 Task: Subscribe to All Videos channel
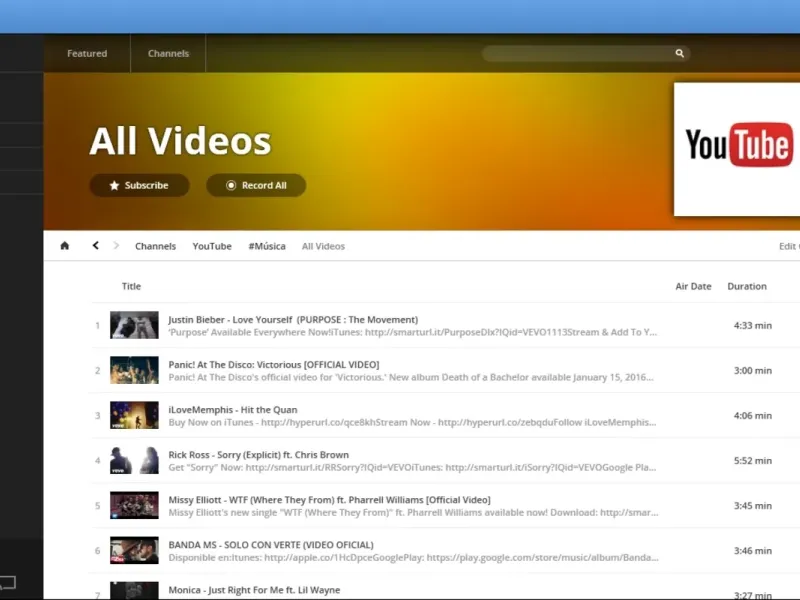(139, 185)
